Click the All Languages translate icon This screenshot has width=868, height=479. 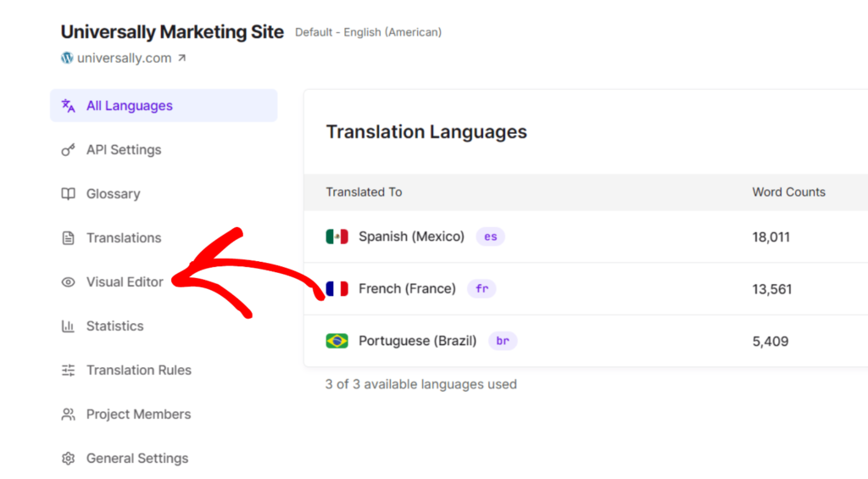point(68,105)
